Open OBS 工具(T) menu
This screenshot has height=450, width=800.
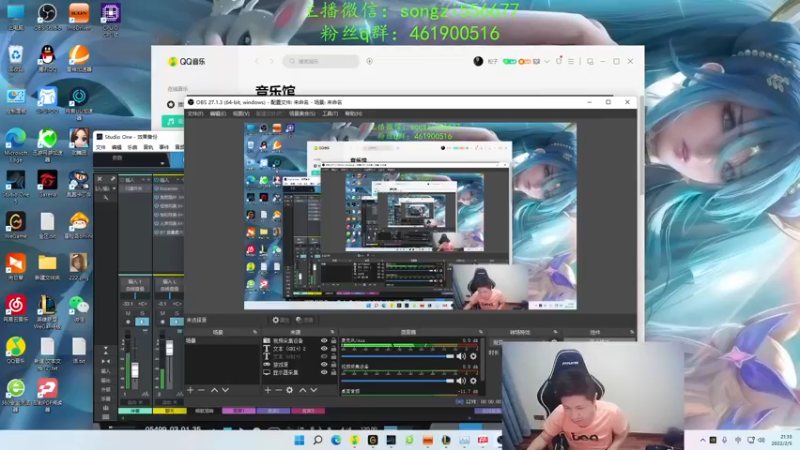point(330,114)
